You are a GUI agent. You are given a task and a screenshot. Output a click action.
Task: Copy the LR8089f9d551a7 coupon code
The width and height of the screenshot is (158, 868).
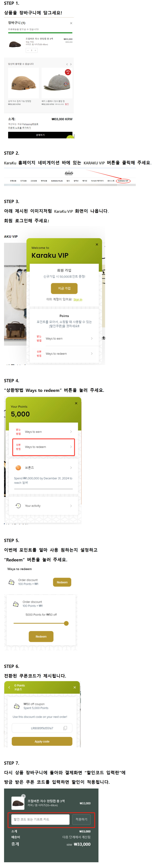65,728
